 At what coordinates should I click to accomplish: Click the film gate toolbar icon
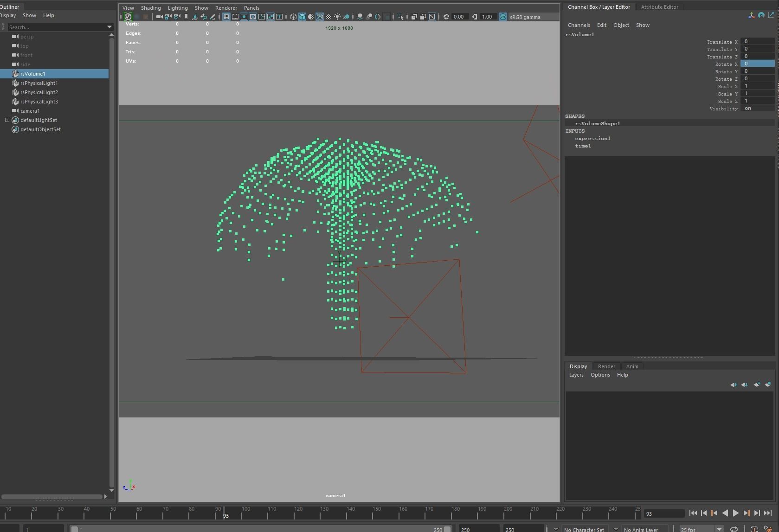(235, 17)
